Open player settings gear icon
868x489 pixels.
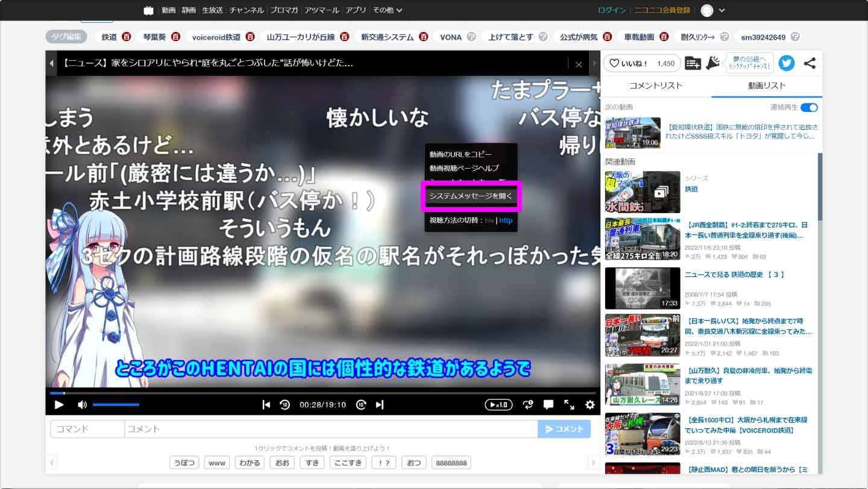pyautogui.click(x=590, y=405)
